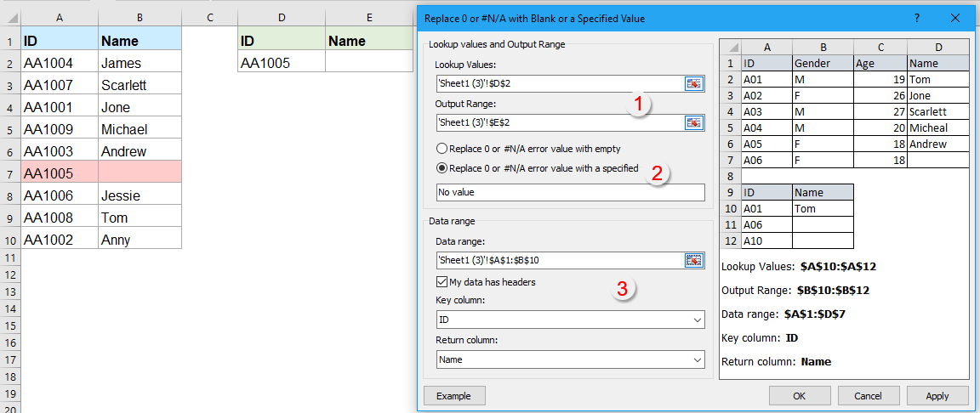Select 'Replace with empty' radio option
Screen dimensions: 980x413
click(442, 148)
